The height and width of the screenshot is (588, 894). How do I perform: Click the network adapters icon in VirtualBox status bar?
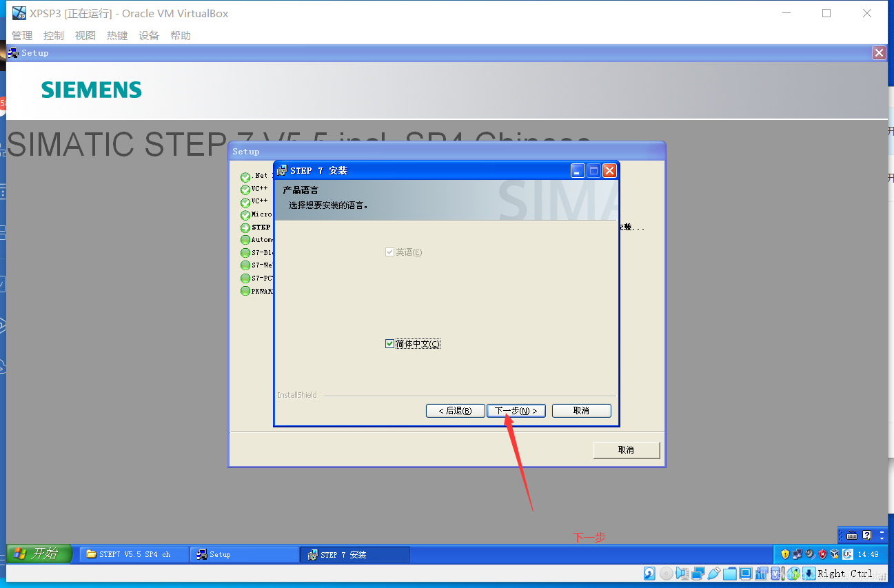point(698,573)
